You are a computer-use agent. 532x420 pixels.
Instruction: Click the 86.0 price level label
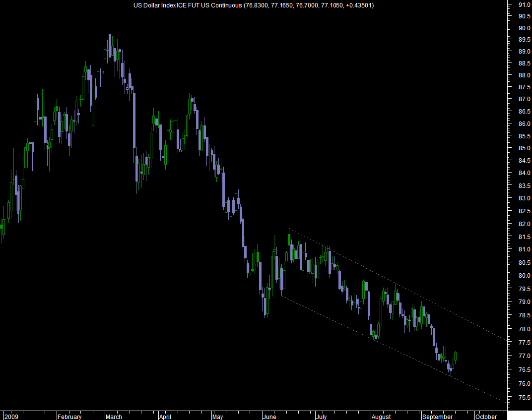[x=524, y=124]
